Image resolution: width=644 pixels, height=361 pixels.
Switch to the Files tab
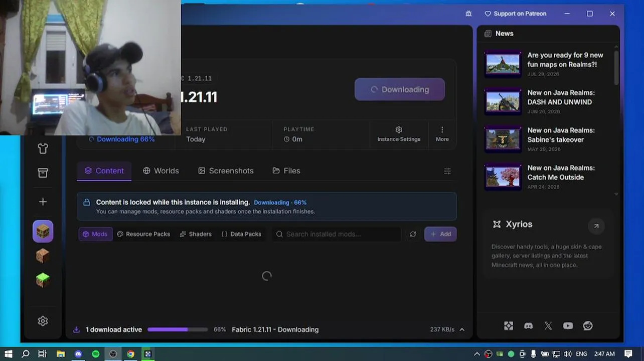(286, 171)
